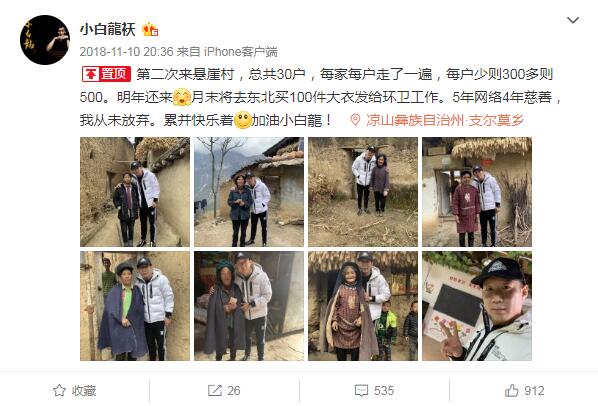Like the post with thumbs-up 912
Viewport: 598px width, 406px height.
(524, 390)
